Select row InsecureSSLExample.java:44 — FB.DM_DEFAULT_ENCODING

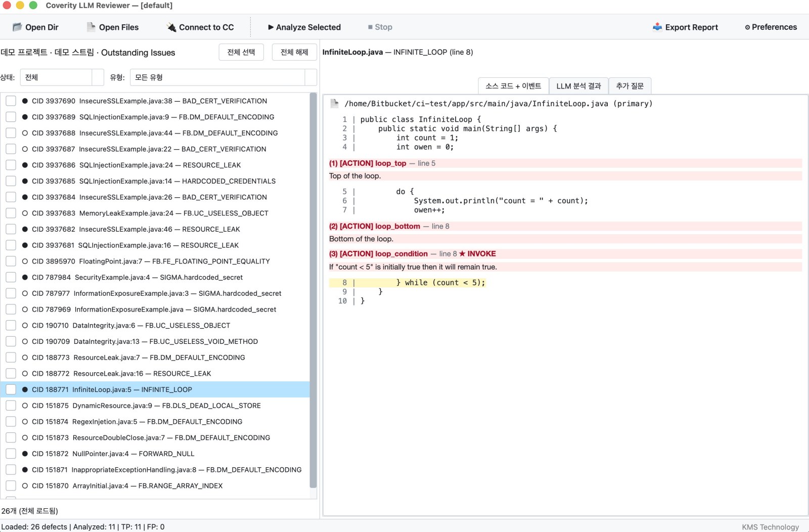(155, 133)
